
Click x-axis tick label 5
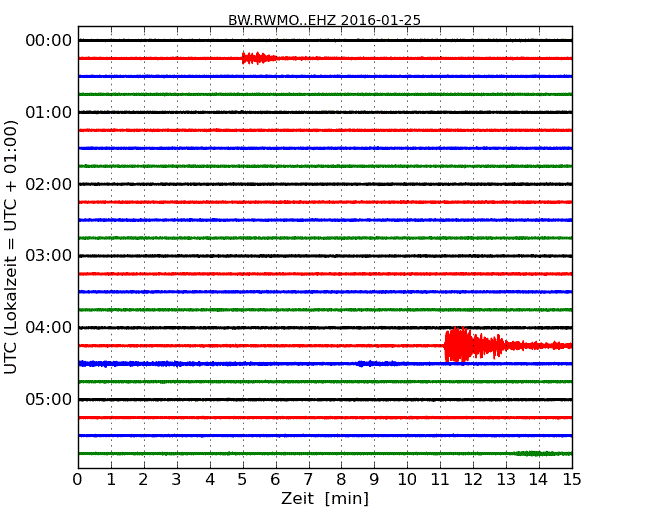[243, 480]
